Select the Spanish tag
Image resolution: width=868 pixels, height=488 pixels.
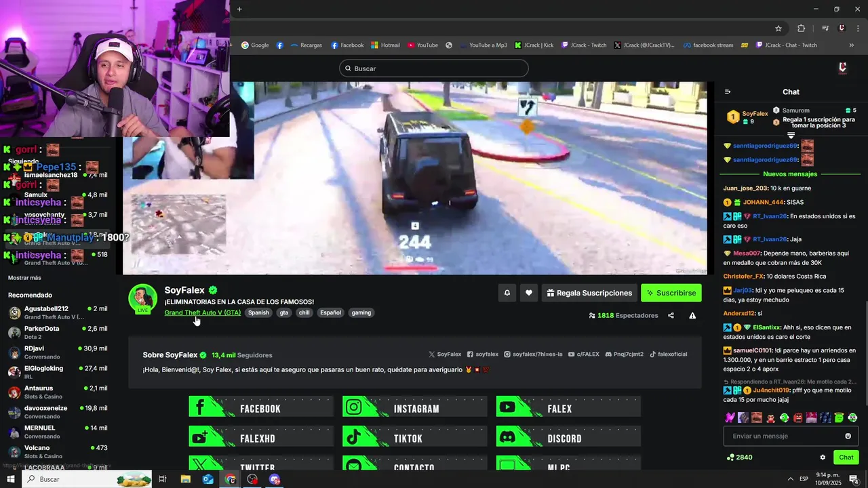pyautogui.click(x=258, y=312)
